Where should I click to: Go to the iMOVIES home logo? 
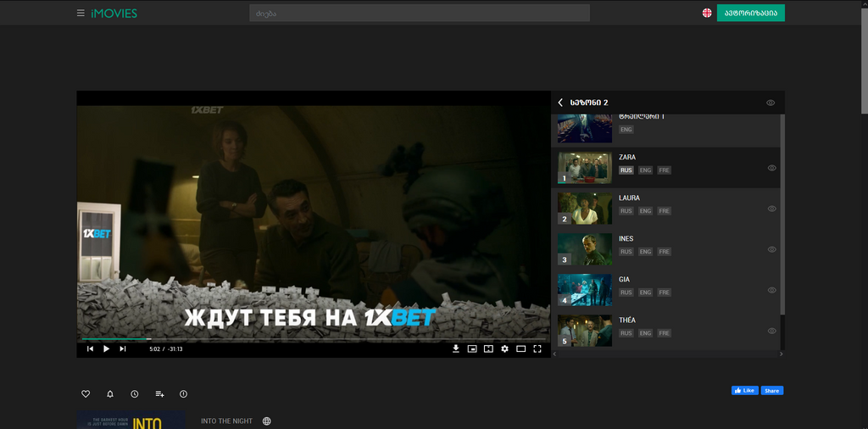pyautogui.click(x=114, y=14)
